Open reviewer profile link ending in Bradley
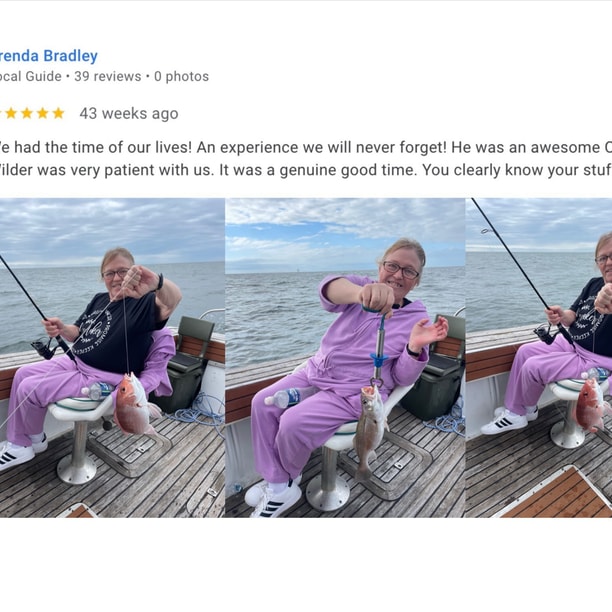The width and height of the screenshot is (612, 612). [48, 56]
